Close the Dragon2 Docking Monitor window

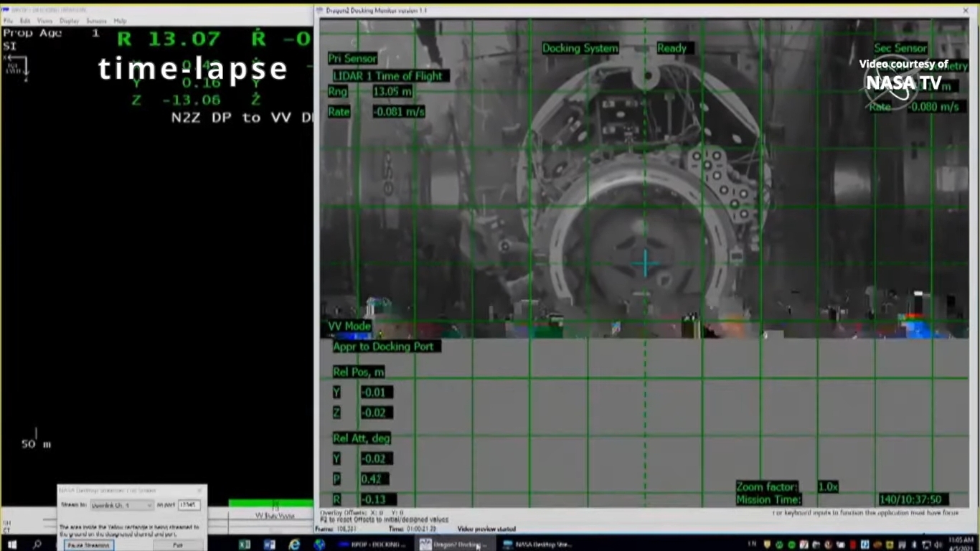click(966, 11)
